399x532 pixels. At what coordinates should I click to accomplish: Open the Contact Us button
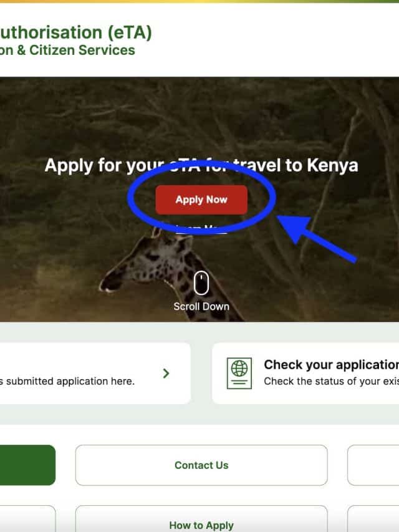click(201, 465)
